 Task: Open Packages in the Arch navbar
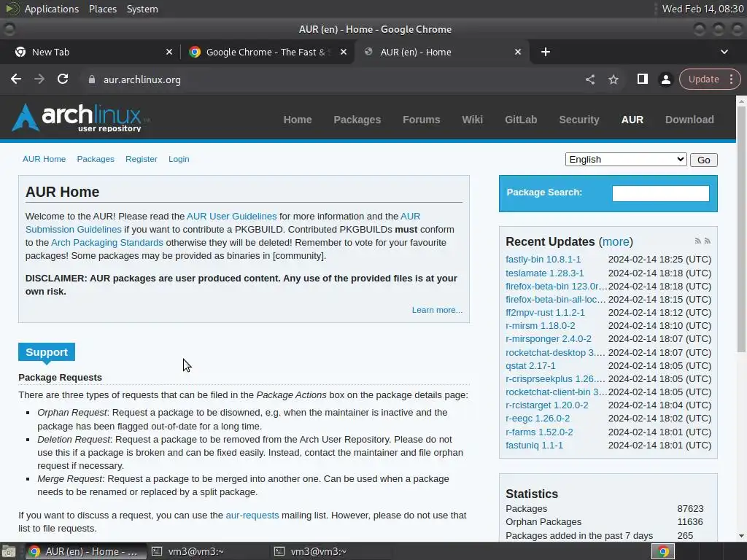point(357,120)
